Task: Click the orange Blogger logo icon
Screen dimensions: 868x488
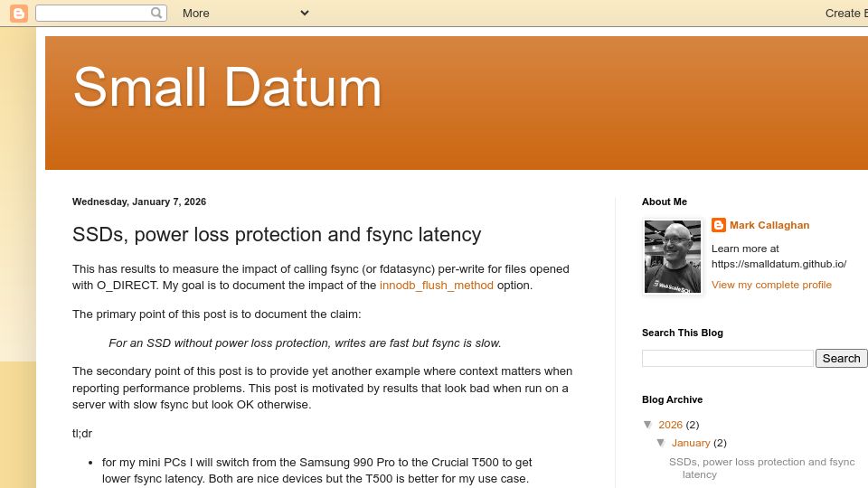Action: 19,14
